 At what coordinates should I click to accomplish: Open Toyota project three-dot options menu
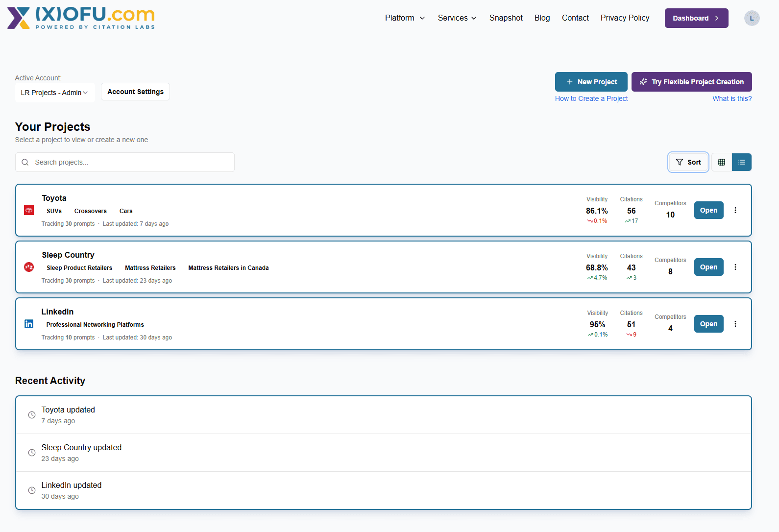tap(735, 210)
